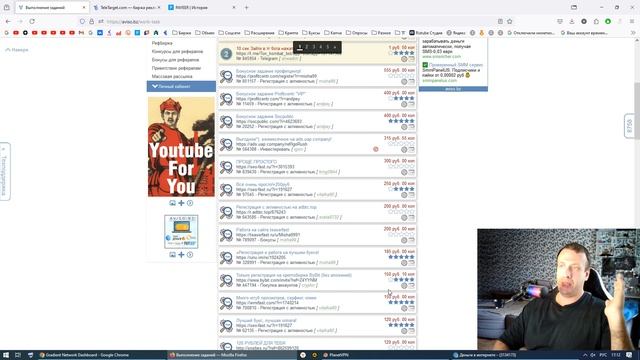Expand the Личный кабинет sidebar section
Viewport: 640px width, 360px height.
(181, 86)
